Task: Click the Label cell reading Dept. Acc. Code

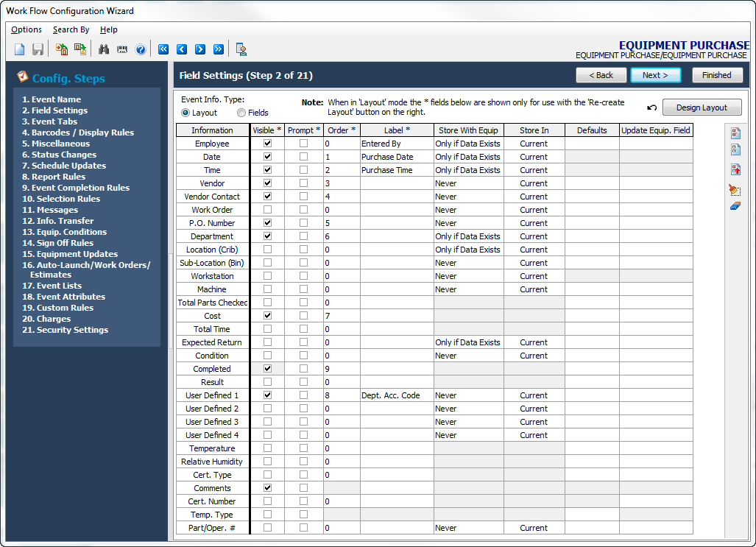Action: coord(397,395)
